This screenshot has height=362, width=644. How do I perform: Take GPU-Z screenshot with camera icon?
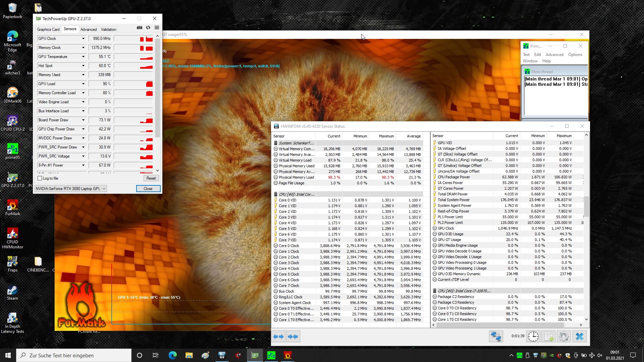(x=140, y=28)
